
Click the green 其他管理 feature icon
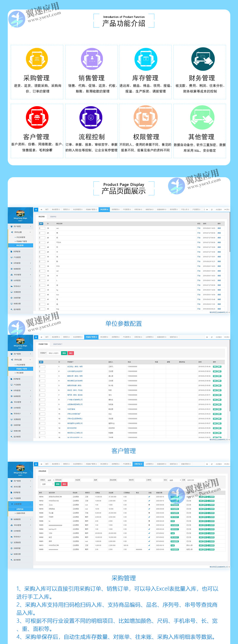tap(202, 117)
